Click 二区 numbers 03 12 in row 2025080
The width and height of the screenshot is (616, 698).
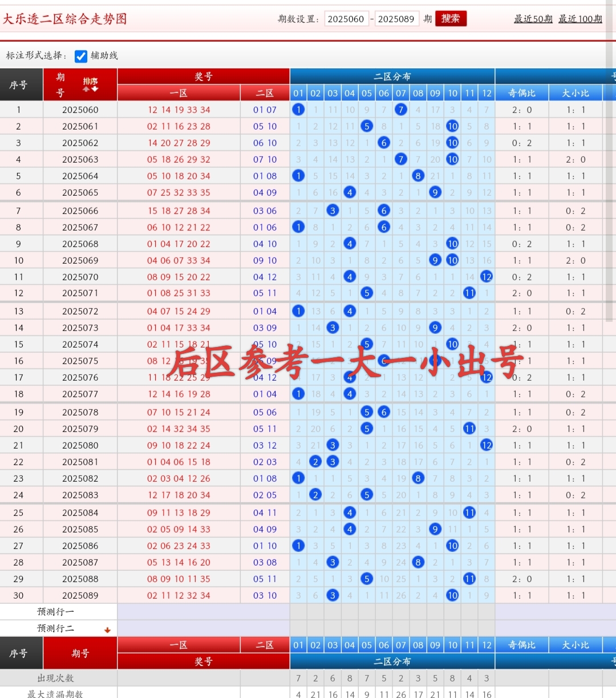[x=265, y=445]
